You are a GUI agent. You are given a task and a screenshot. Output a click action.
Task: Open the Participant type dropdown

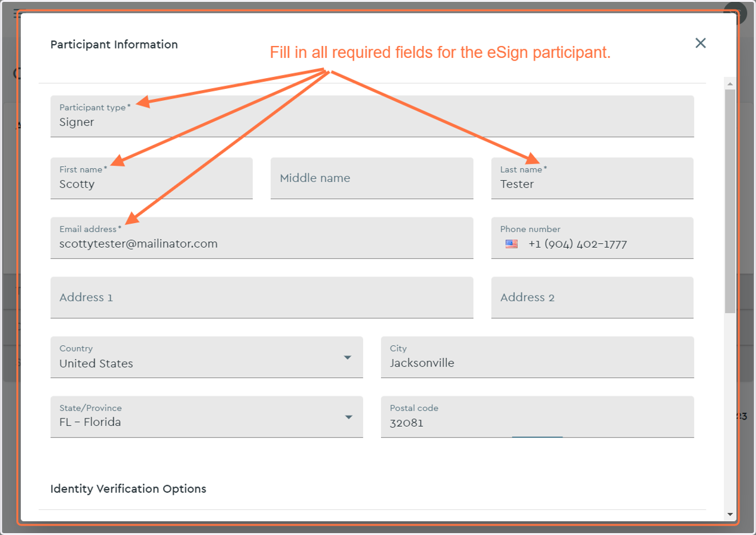pyautogui.click(x=372, y=116)
